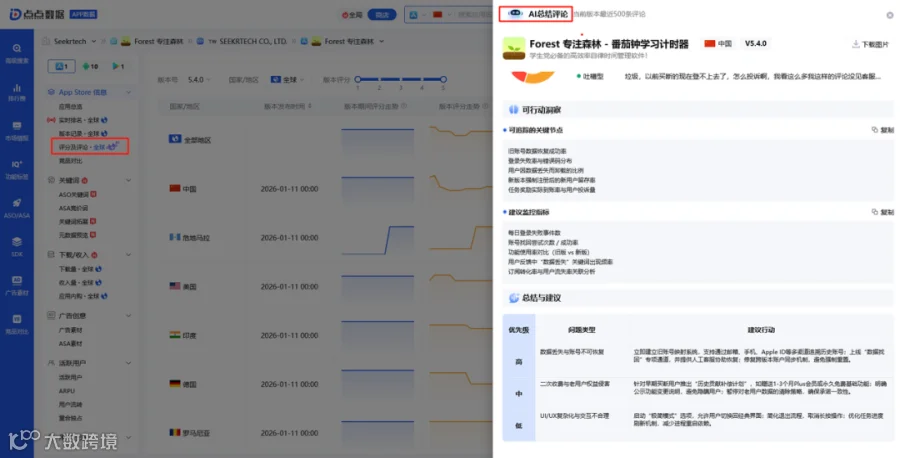The image size is (900, 458).
Task: Click 下载图片 to download the image
Action: pyautogui.click(x=871, y=44)
